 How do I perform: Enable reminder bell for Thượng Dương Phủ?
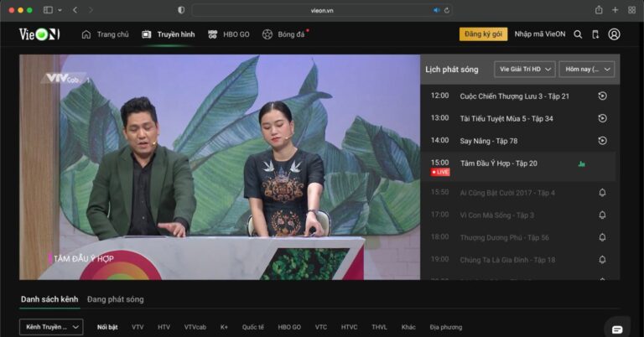[x=602, y=237]
